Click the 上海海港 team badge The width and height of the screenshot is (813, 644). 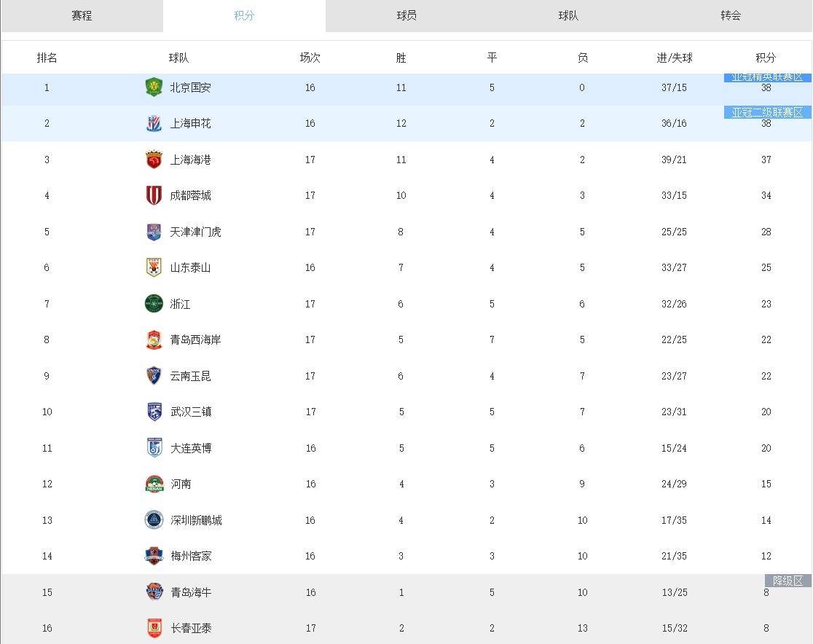[154, 160]
